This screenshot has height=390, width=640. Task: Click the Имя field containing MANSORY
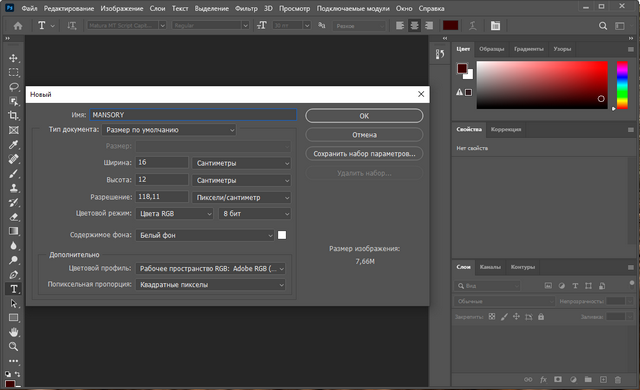[193, 115]
